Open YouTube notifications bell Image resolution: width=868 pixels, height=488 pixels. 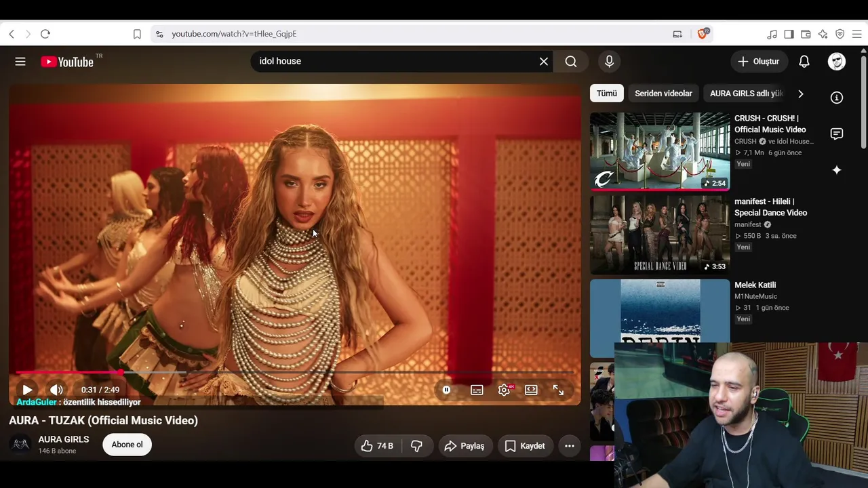click(804, 62)
